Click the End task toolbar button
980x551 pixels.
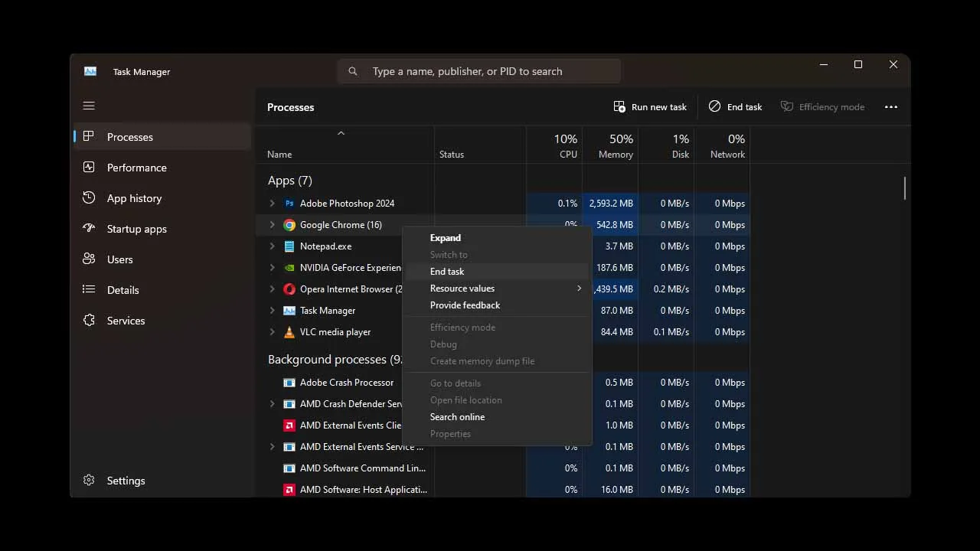735,107
